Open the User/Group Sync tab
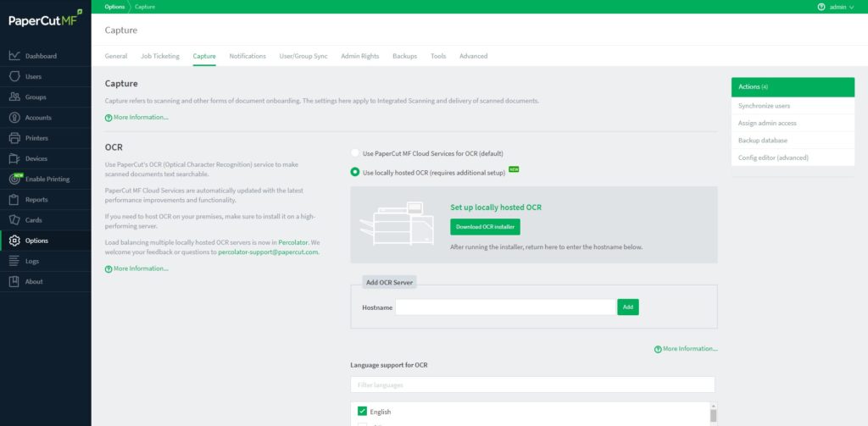868x426 pixels. coord(303,56)
